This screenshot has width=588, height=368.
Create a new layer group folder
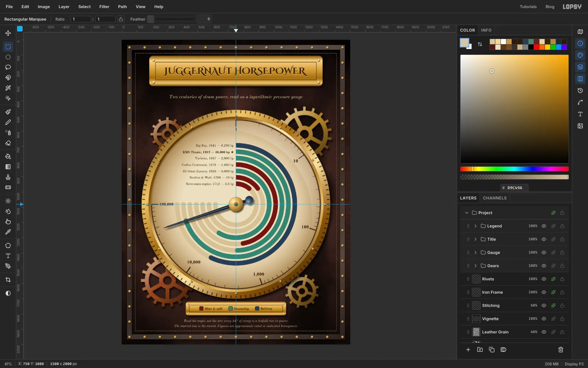point(480,350)
